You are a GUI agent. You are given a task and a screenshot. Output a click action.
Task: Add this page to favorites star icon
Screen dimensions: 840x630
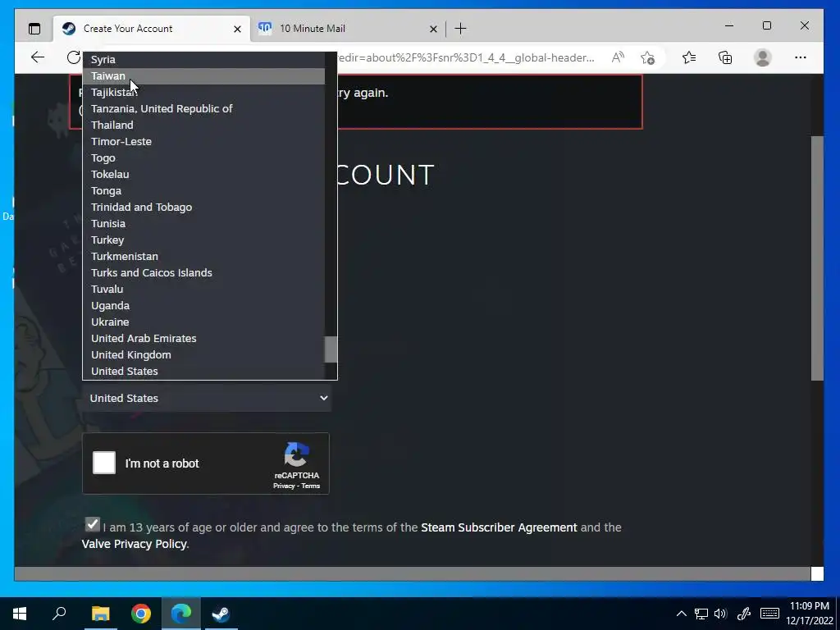pyautogui.click(x=648, y=57)
